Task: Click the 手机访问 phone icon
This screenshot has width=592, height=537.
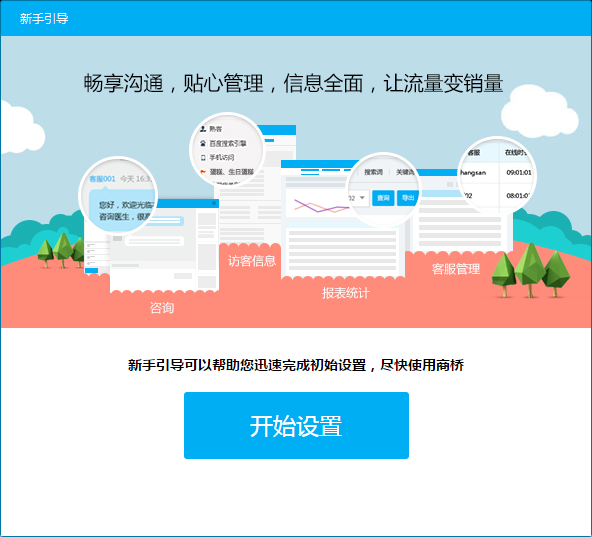Action: (x=203, y=157)
